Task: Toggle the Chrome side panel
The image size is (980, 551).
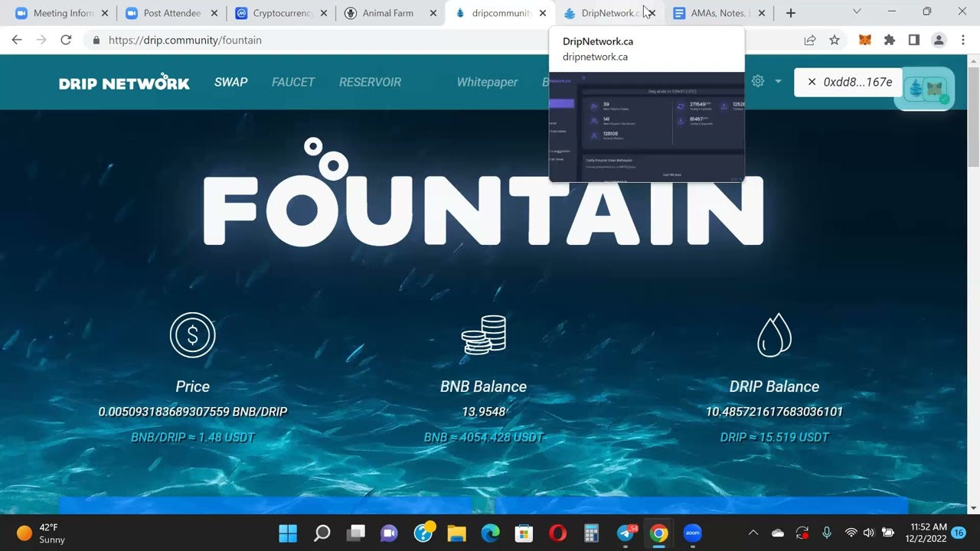Action: pos(913,40)
